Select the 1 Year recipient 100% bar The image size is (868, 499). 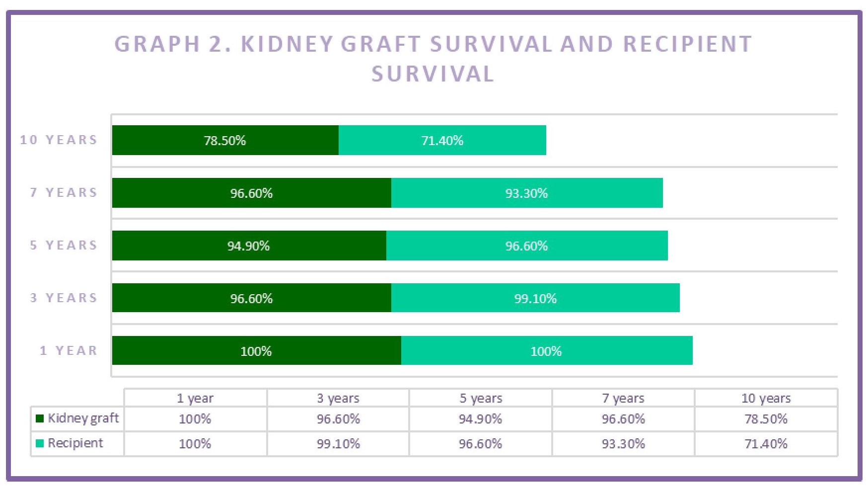tap(546, 351)
